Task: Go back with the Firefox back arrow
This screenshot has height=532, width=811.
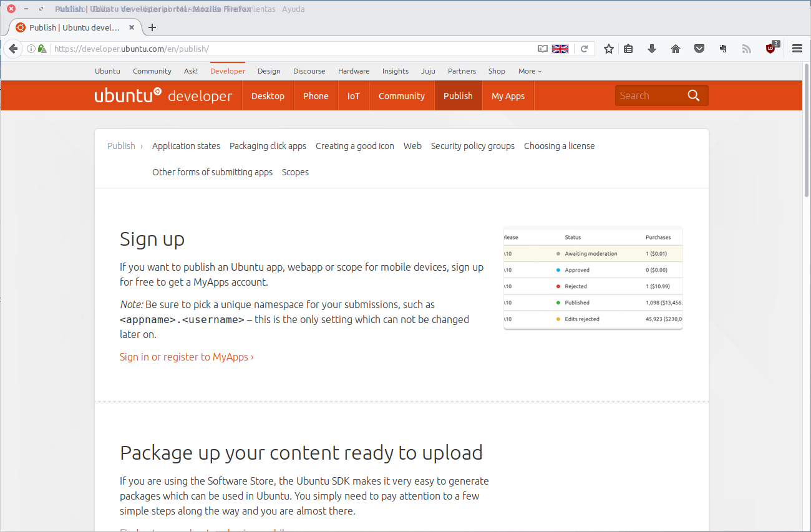Action: (12, 49)
